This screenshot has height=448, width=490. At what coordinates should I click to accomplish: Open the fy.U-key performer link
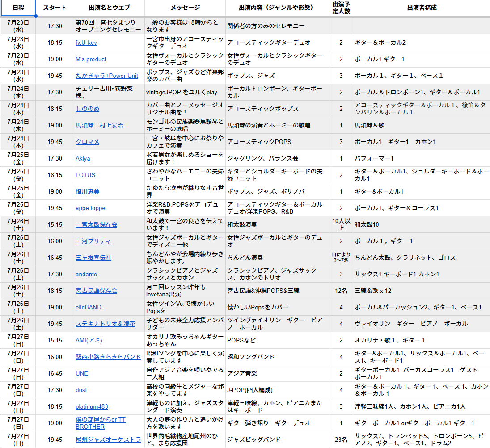[x=86, y=42]
